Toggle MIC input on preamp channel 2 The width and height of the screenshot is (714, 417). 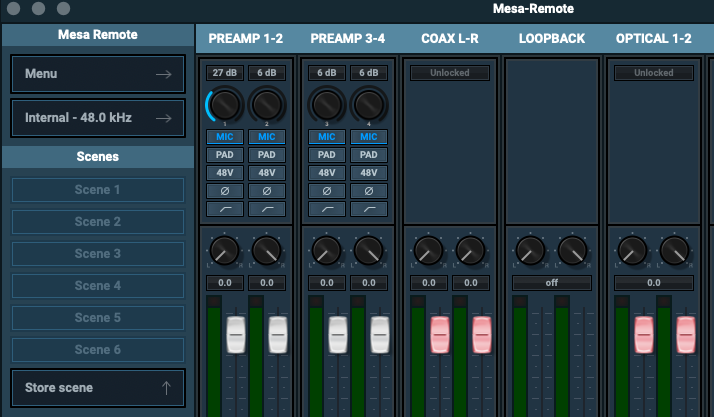pyautogui.click(x=267, y=137)
